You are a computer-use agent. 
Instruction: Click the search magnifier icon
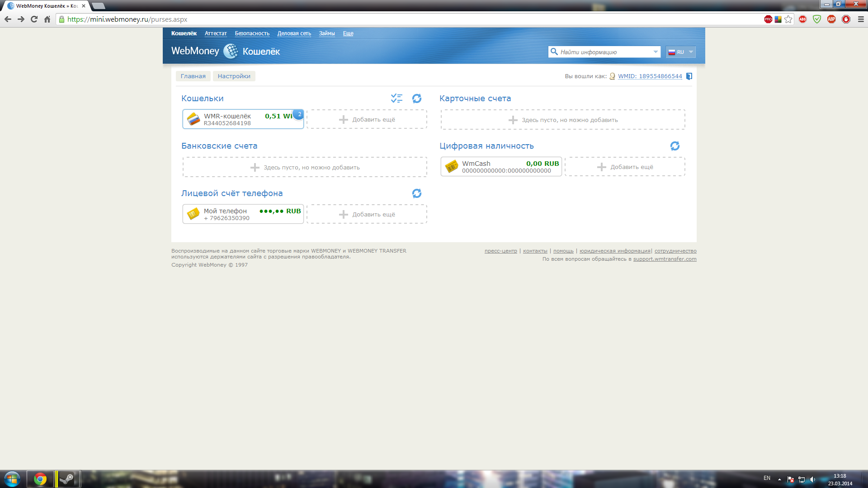click(554, 52)
